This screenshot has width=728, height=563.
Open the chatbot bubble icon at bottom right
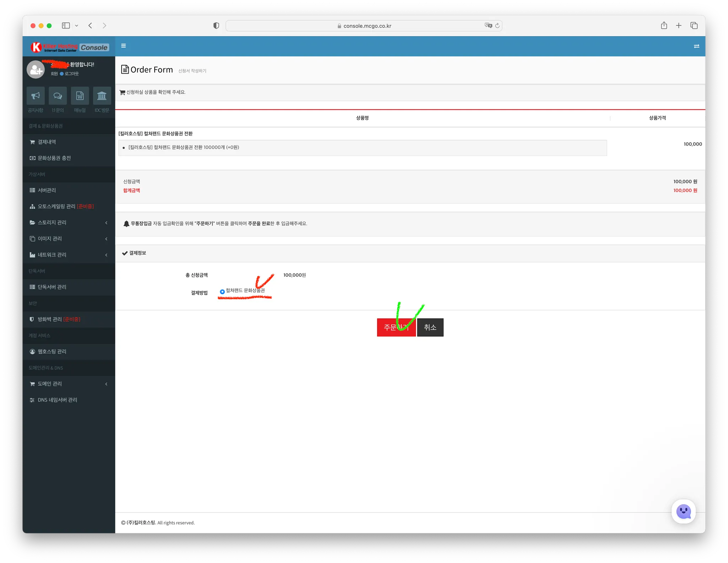(683, 511)
